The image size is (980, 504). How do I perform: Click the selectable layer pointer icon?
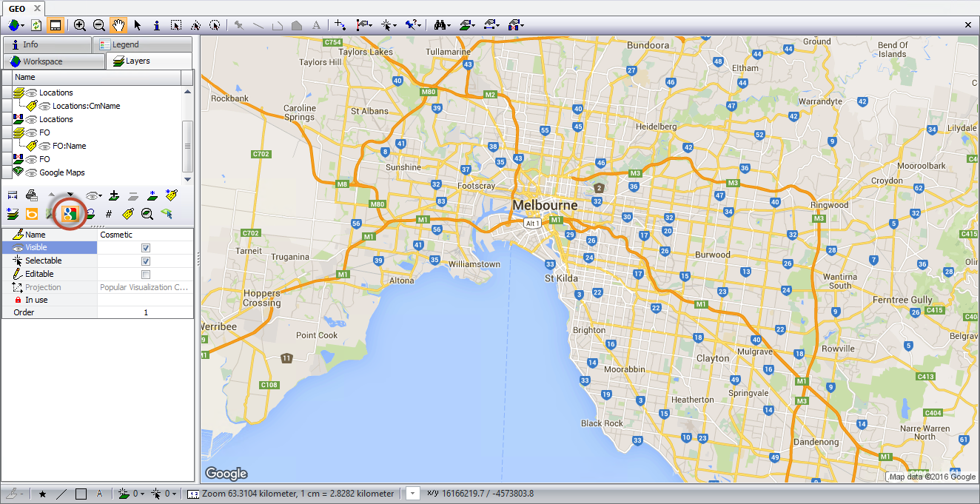[166, 214]
